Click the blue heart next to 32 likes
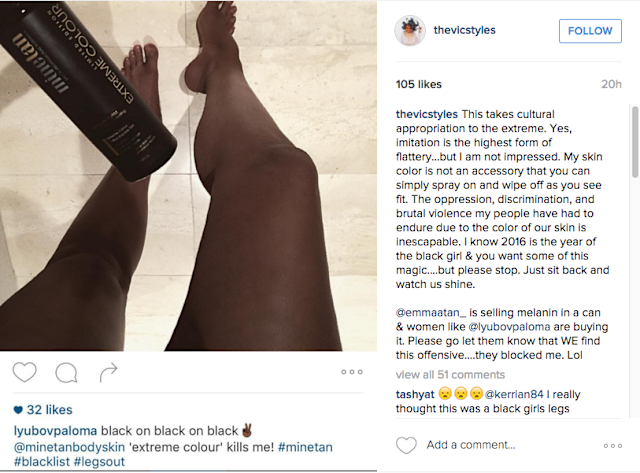Viewport: 640px width, 473px height. pos(18,410)
